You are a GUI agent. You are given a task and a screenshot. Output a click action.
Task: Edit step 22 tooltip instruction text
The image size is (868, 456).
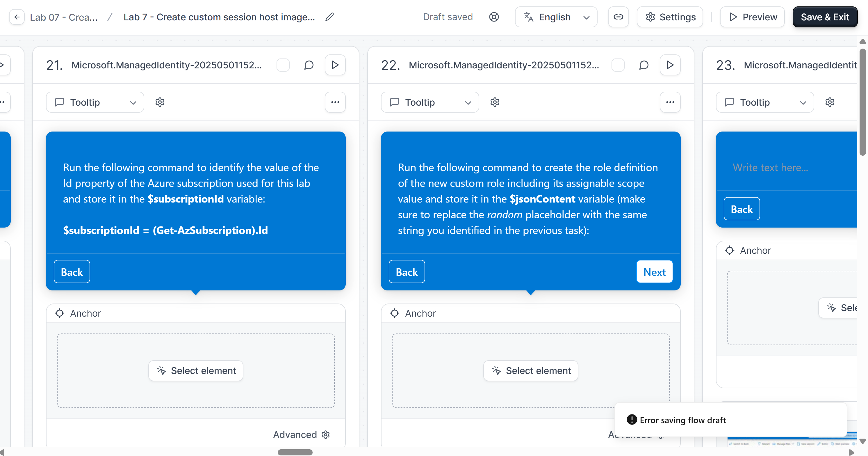[x=528, y=199]
